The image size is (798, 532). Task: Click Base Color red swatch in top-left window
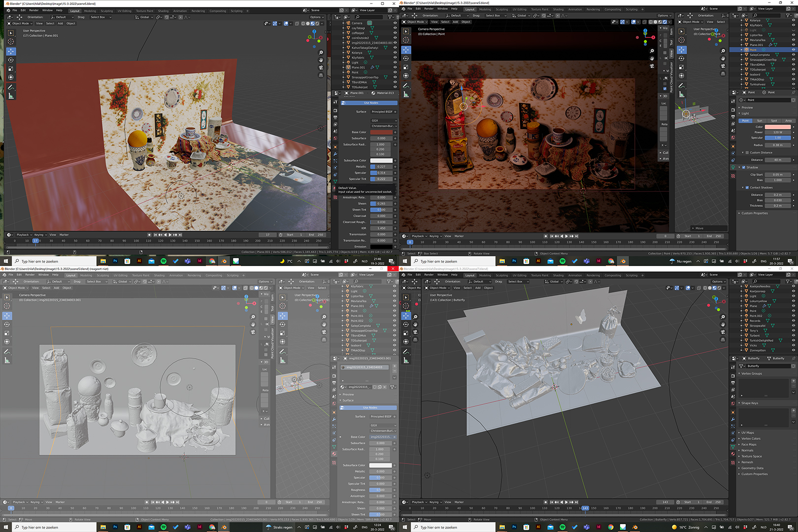381,132
